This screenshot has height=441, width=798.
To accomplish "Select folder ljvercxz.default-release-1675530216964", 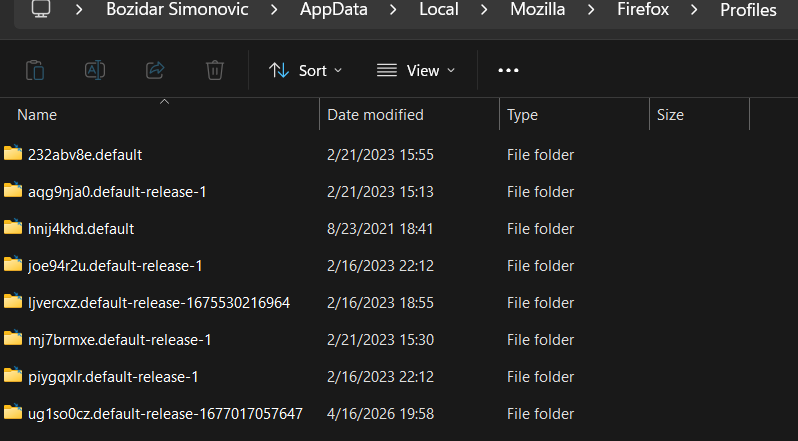I will pos(159,302).
